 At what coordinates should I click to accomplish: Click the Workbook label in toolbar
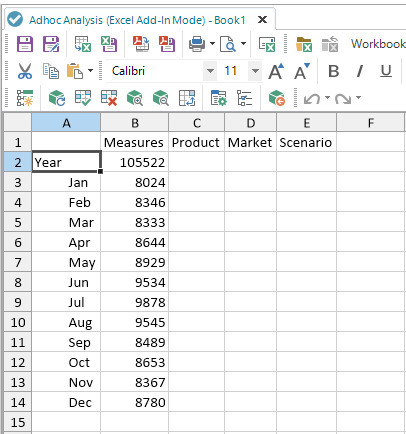[x=378, y=44]
